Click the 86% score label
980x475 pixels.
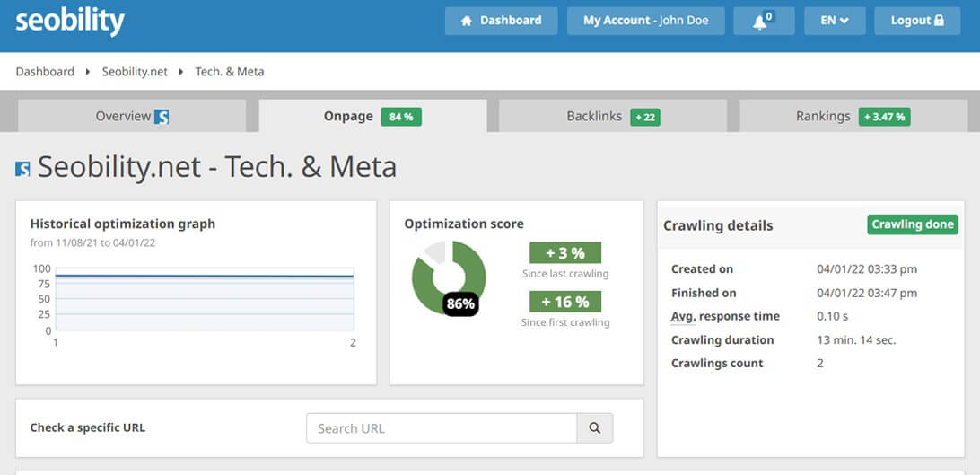coord(461,304)
